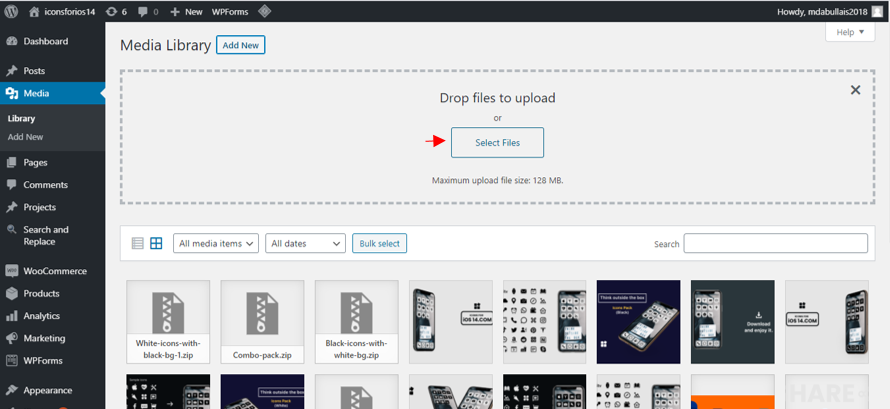This screenshot has width=890, height=409.
Task: Click the Pages icon in sidebar
Action: point(11,162)
